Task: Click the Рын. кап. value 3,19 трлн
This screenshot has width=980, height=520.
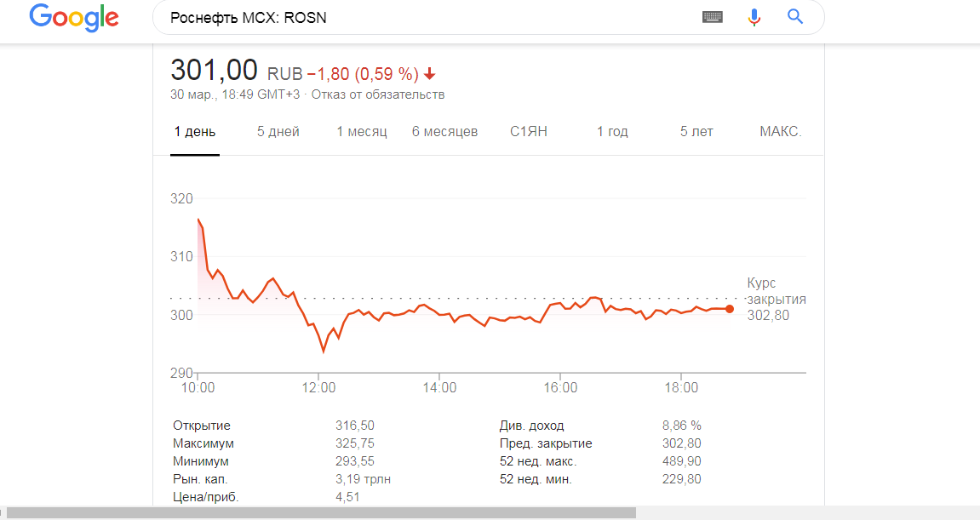Action: (x=363, y=479)
